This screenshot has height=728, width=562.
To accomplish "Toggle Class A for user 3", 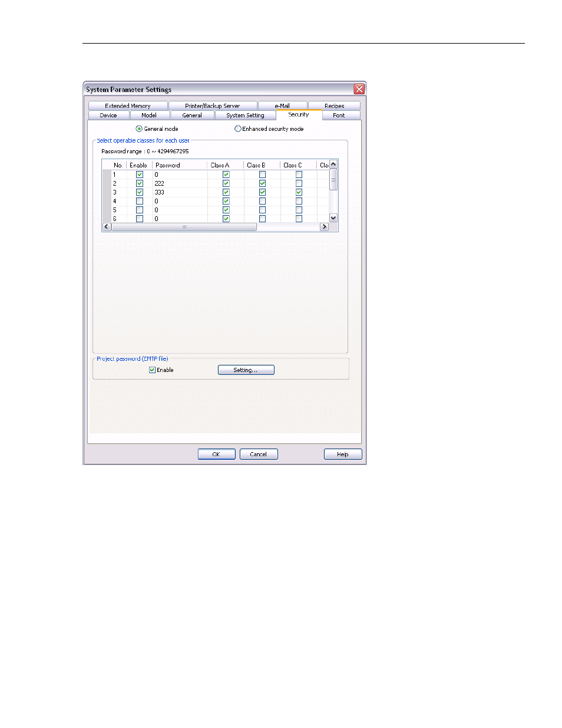I will click(x=226, y=192).
